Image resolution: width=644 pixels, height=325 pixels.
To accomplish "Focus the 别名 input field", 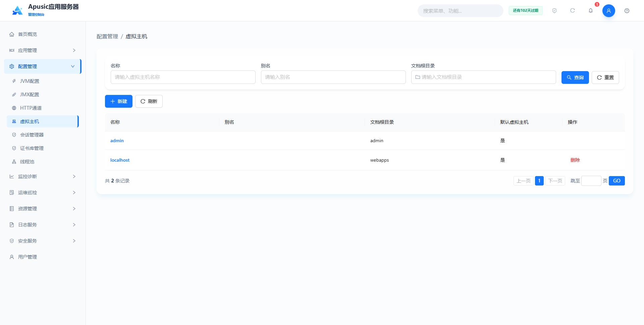I will 333,77.
